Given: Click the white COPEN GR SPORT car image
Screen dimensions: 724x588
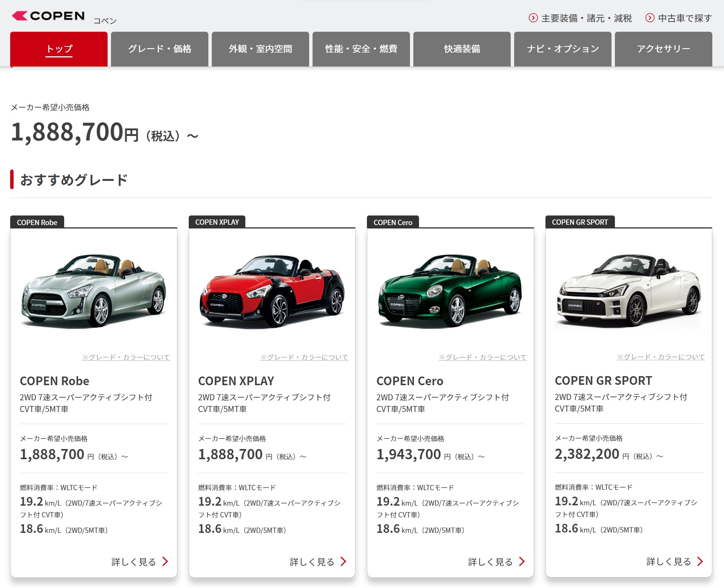Looking at the screenshot, I should pyautogui.click(x=629, y=290).
